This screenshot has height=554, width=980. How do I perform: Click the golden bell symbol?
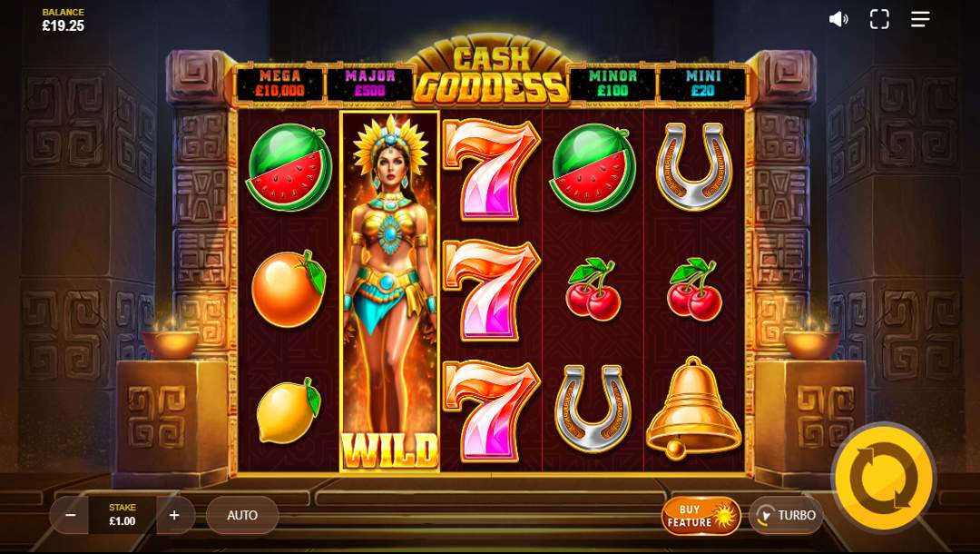tap(693, 408)
